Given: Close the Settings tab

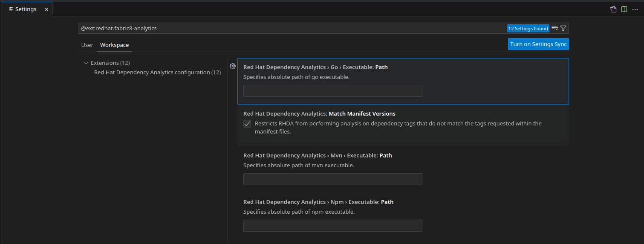Looking at the screenshot, I should (x=46, y=9).
